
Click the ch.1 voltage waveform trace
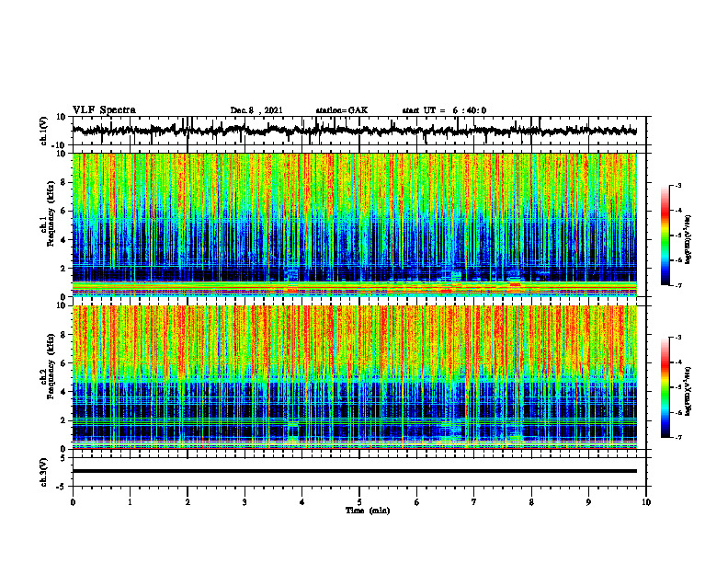[354, 131]
